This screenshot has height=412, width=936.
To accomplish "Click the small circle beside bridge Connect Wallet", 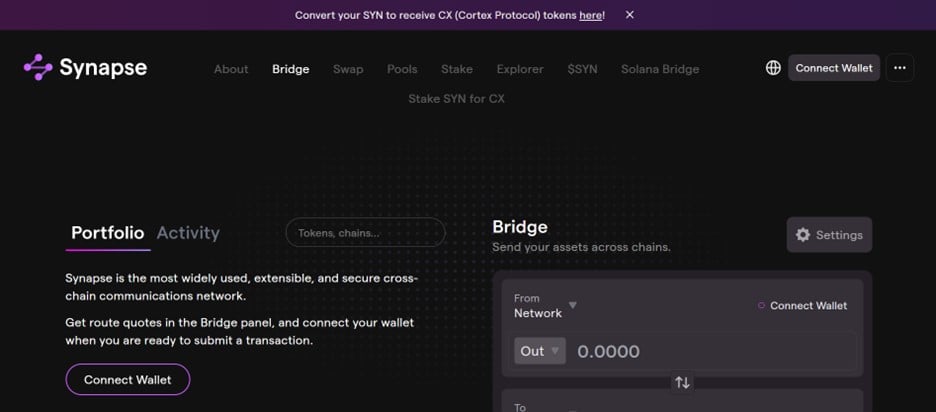I will tap(761, 306).
